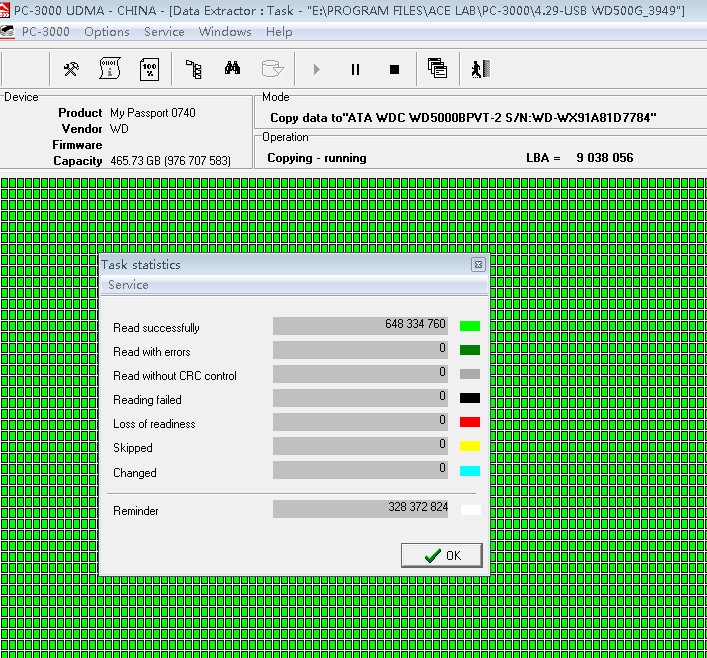This screenshot has width=707, height=658.
Task: Click the grayed-out play button
Action: coord(317,69)
